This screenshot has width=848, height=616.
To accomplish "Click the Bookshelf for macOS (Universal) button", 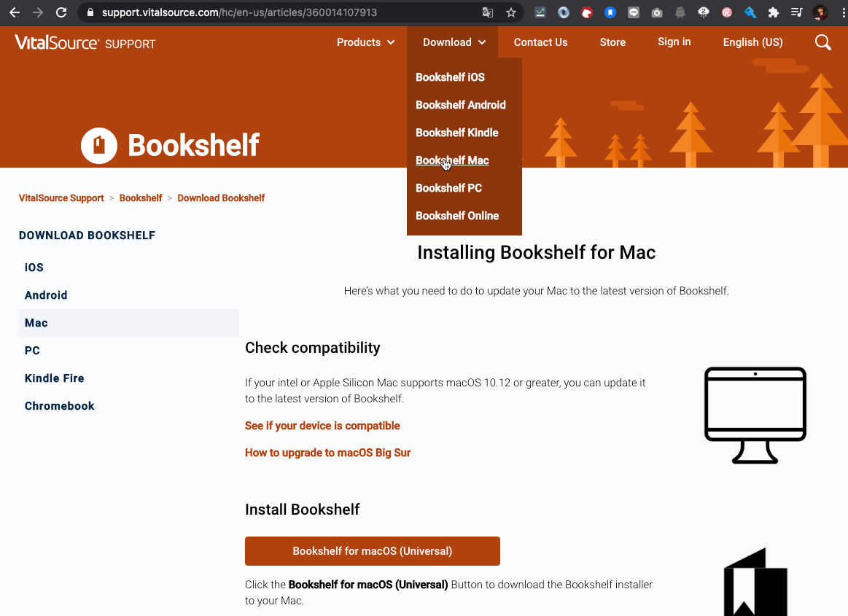I will (372, 551).
